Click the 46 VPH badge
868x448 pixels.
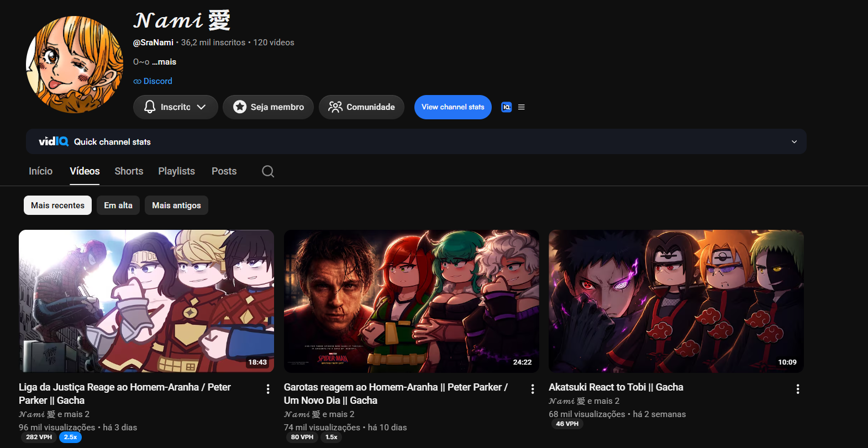tap(567, 424)
